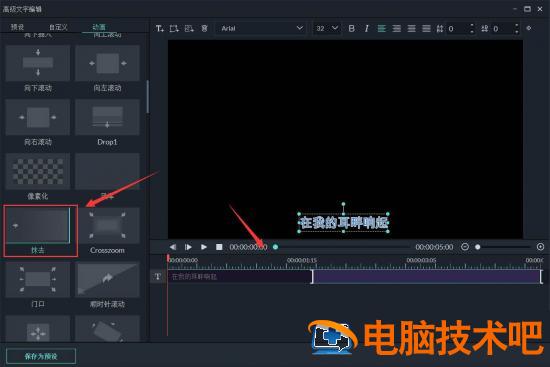This screenshot has height=367, width=550.
Task: Click the next frame playback button
Action: click(x=188, y=247)
